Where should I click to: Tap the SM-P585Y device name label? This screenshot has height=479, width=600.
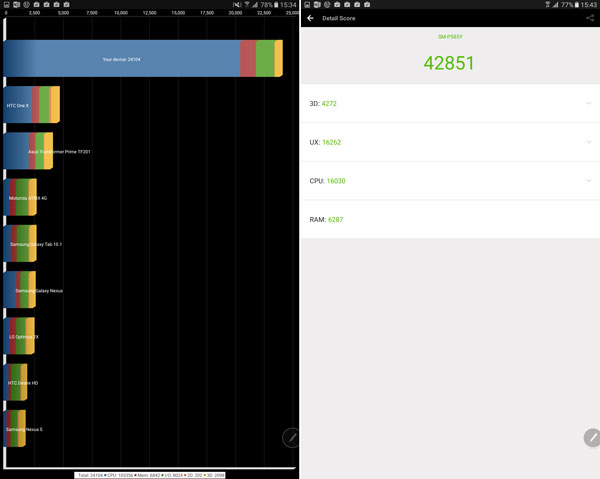[x=451, y=36]
